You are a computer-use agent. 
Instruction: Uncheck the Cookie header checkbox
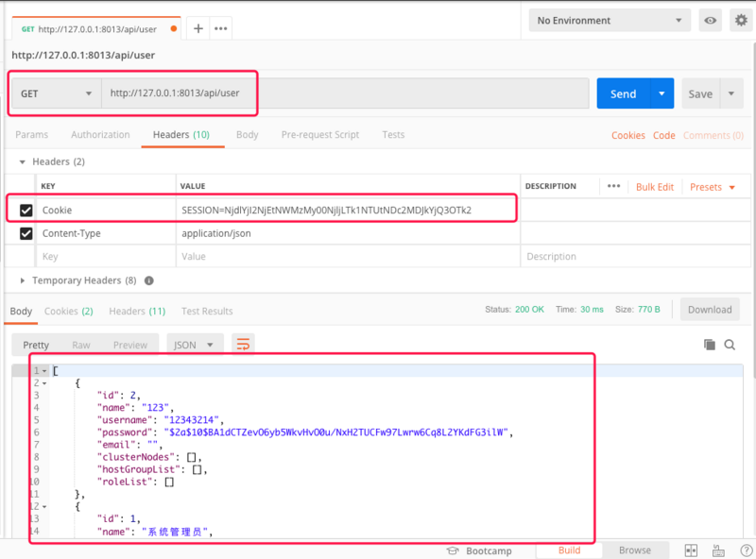pyautogui.click(x=26, y=210)
